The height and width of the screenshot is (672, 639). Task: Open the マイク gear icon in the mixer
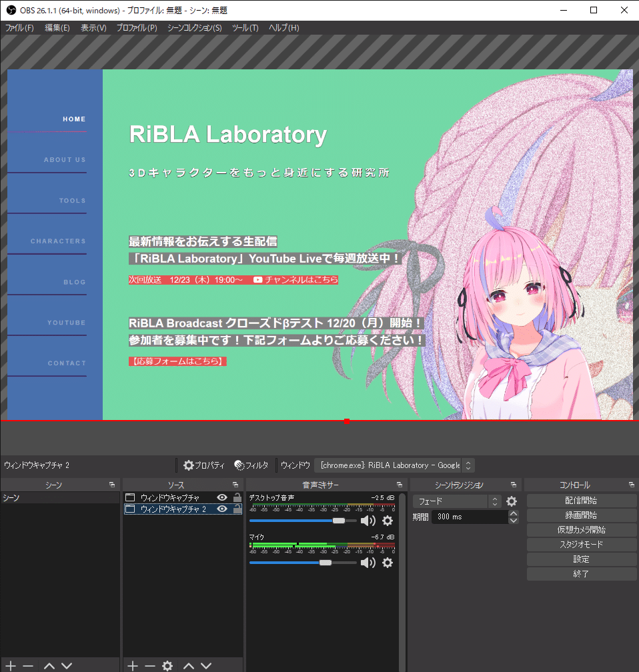click(388, 562)
